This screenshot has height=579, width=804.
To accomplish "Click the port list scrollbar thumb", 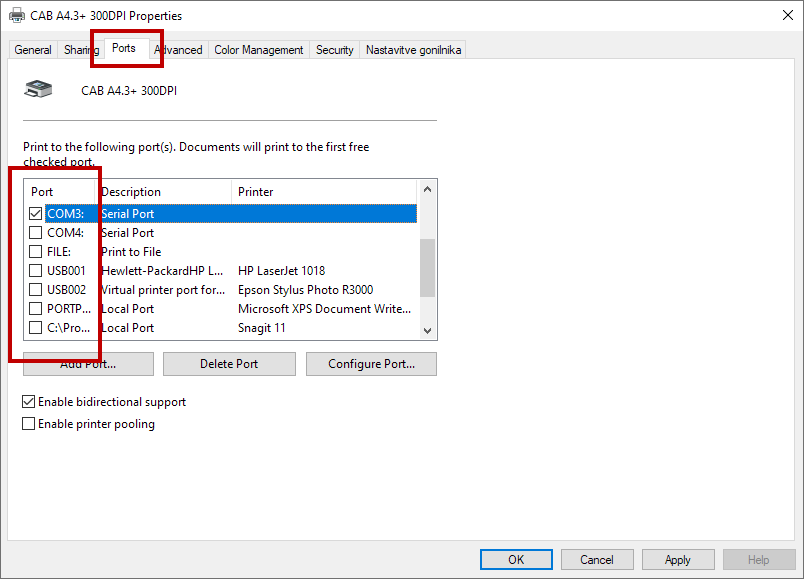I will point(427,267).
